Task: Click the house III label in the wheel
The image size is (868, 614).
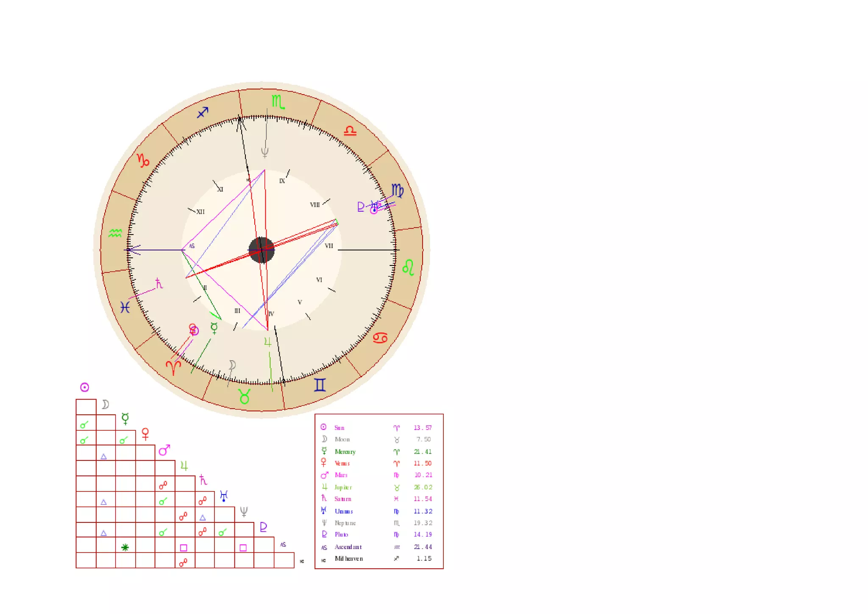Action: [237, 311]
